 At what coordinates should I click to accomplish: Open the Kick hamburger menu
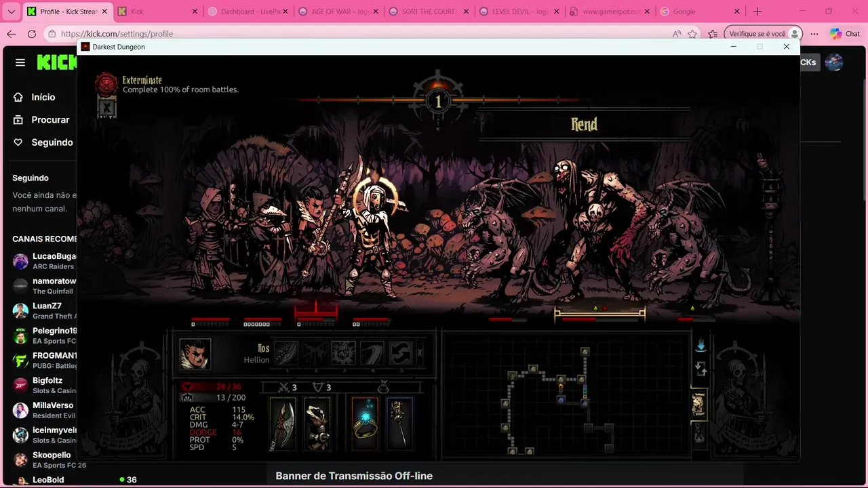click(20, 62)
